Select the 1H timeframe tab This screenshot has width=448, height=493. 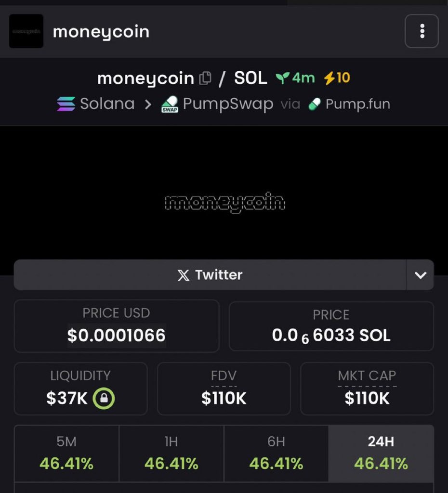click(171, 454)
